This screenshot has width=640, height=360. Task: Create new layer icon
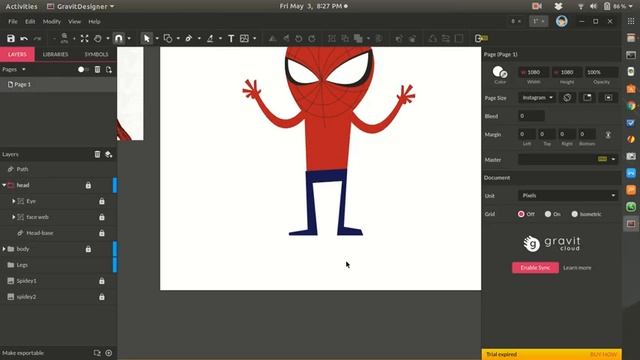pyautogui.click(x=109, y=154)
